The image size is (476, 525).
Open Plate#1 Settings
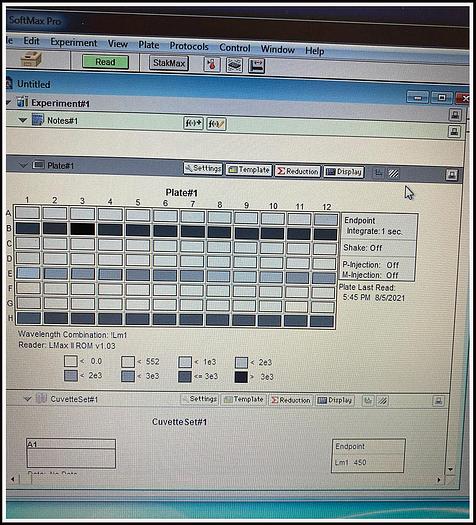(203, 168)
